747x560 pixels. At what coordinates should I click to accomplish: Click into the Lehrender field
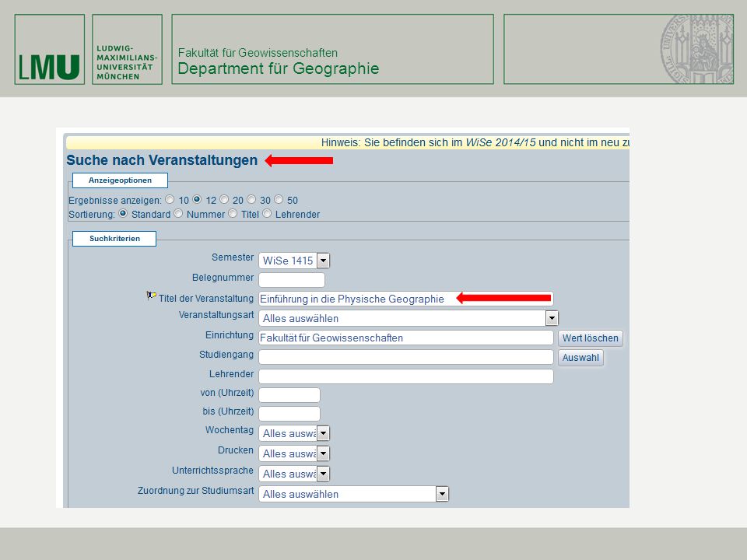click(x=406, y=376)
